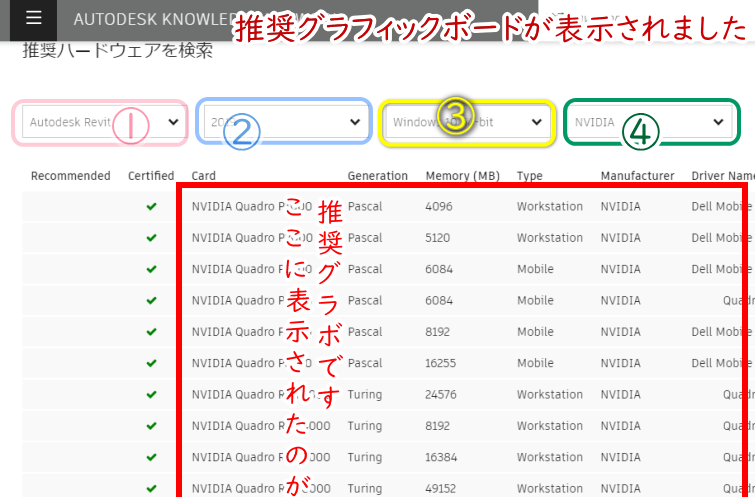Screen dimensions: 755x497
Task: Click the Recommended column header
Action: coord(71,176)
